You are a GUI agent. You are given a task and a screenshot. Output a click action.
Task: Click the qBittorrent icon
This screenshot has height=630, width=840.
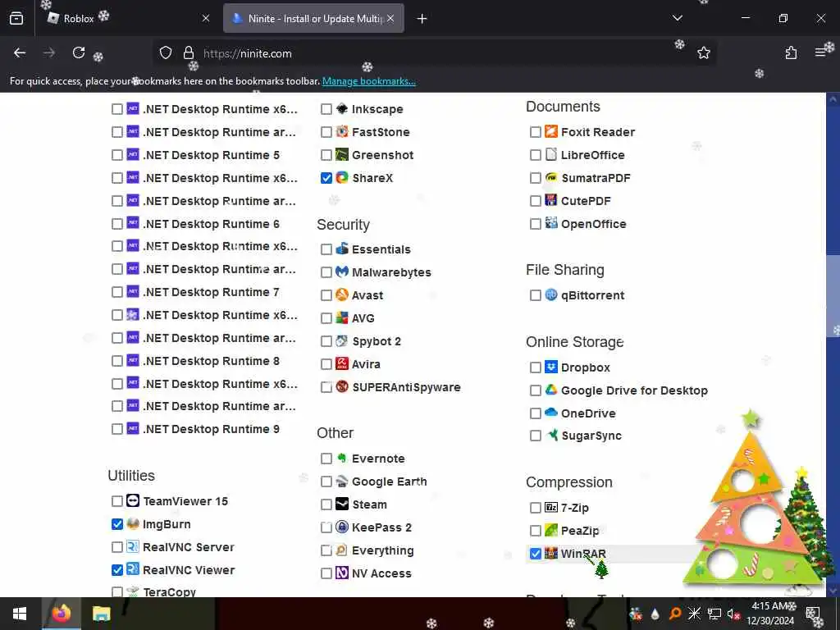(x=551, y=294)
